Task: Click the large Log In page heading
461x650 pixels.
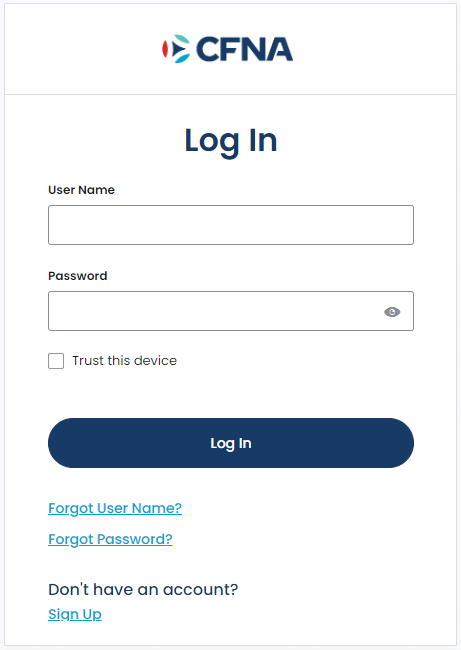Action: click(231, 141)
